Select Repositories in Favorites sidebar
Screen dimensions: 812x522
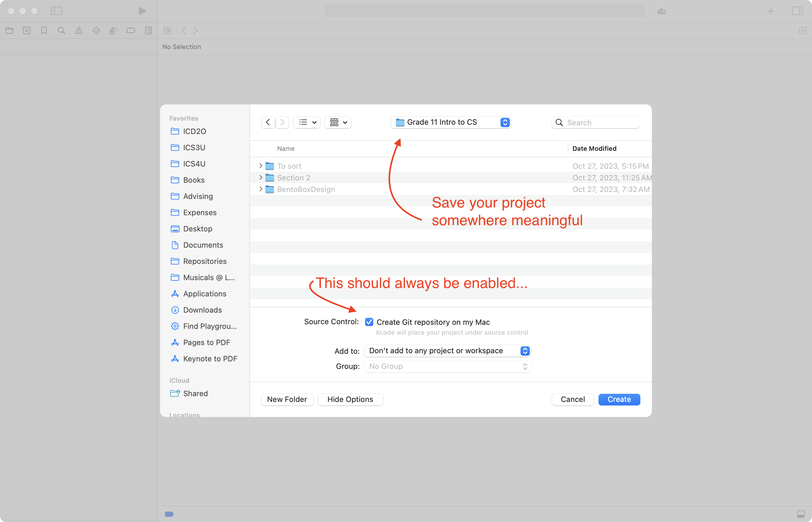(x=205, y=261)
